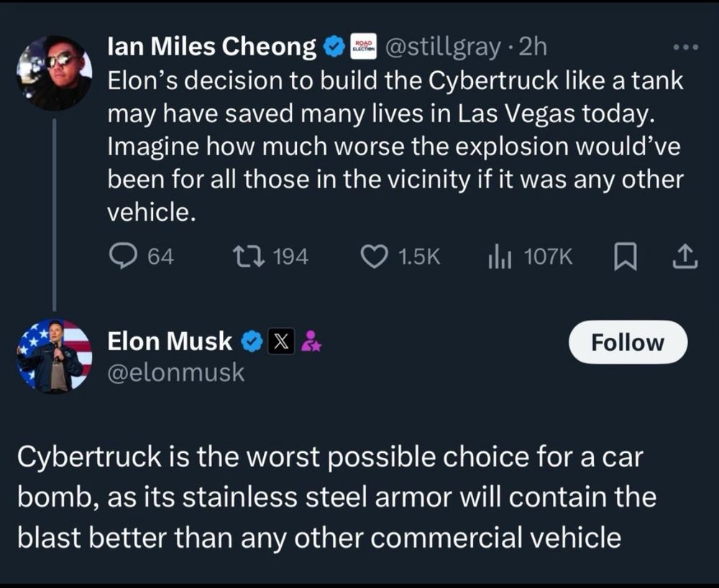Bookmark Ian Miles Cheong's tweet

click(626, 257)
